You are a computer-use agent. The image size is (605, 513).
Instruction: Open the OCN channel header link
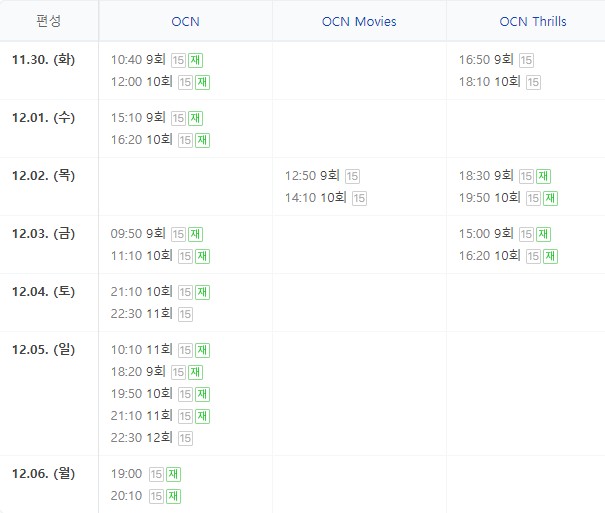click(x=185, y=22)
